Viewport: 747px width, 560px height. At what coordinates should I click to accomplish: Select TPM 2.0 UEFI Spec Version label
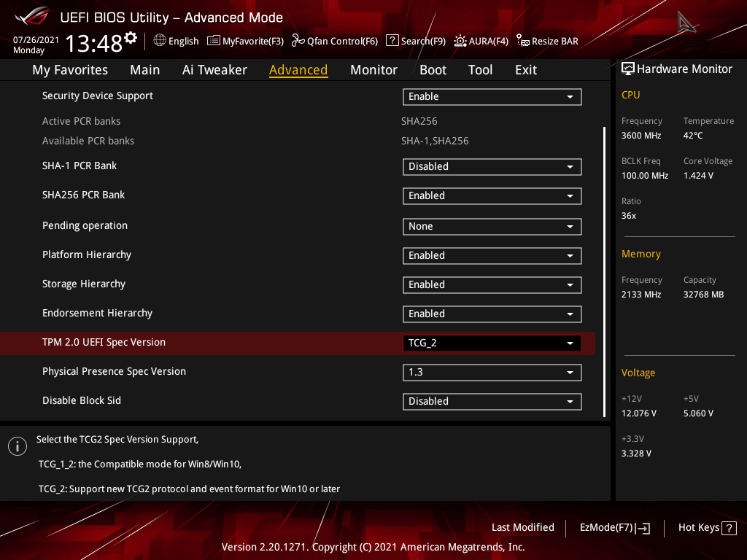tap(104, 343)
